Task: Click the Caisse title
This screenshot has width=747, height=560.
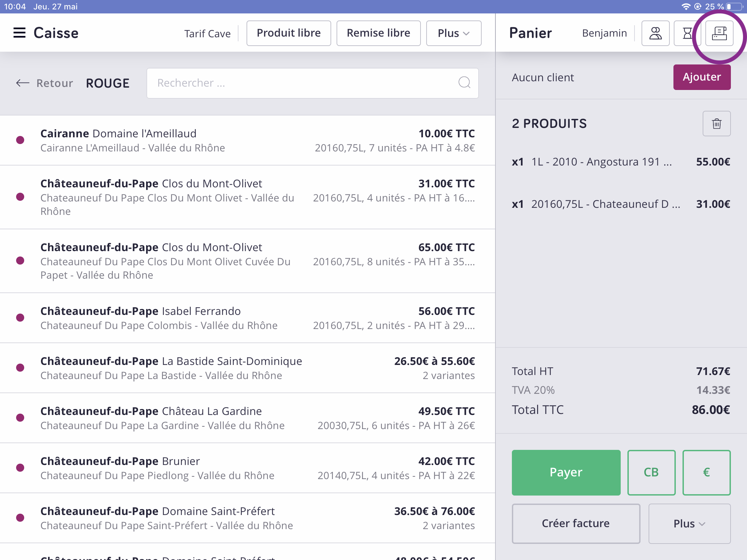Action: [x=56, y=33]
